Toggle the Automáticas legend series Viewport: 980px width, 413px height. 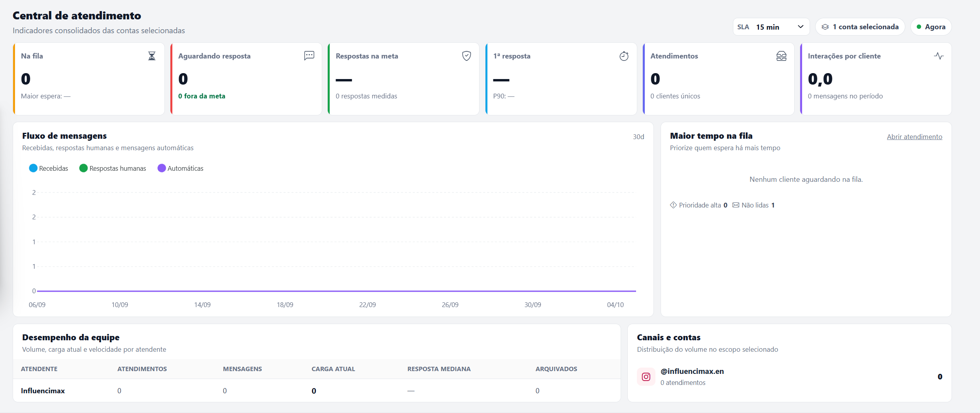point(180,168)
